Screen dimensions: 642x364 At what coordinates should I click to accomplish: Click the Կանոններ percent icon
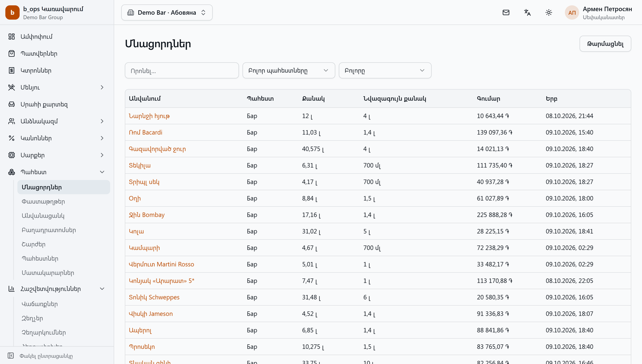pos(12,138)
